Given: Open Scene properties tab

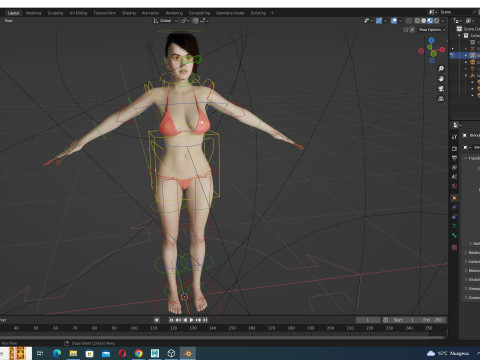Looking at the screenshot, I should pyautogui.click(x=454, y=177).
